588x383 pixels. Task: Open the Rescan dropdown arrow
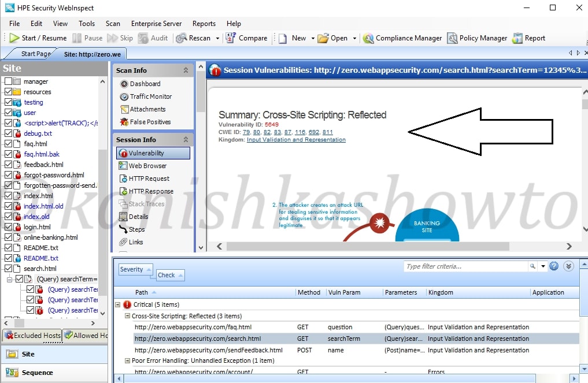217,38
